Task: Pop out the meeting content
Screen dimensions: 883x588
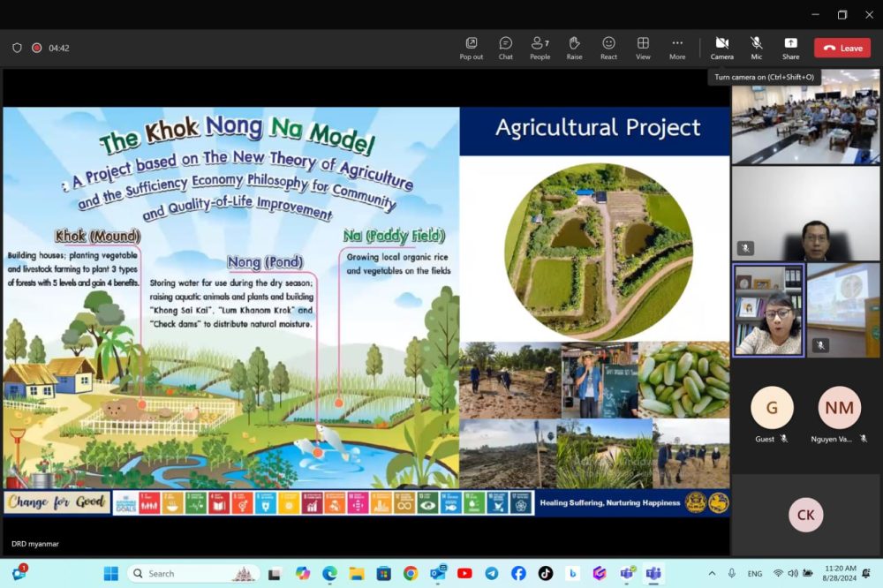Action: pyautogui.click(x=471, y=48)
